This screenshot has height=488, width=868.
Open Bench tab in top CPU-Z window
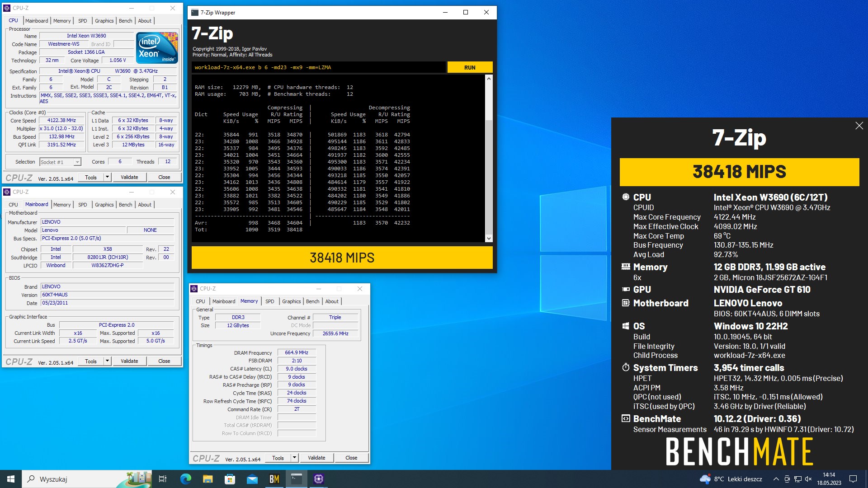point(125,21)
